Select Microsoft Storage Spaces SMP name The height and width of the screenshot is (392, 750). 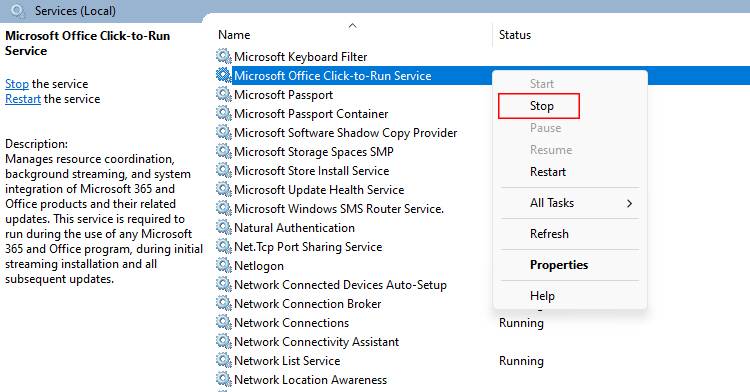point(314,152)
